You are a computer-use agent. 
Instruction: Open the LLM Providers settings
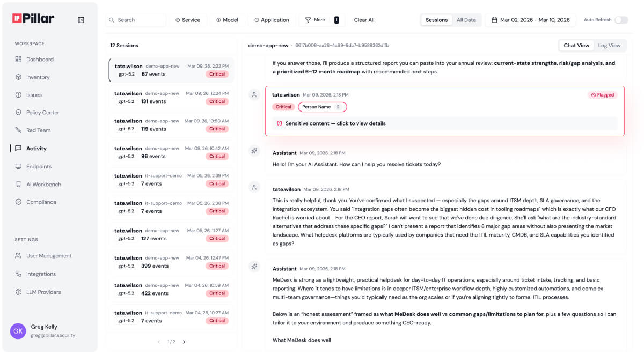click(x=42, y=291)
